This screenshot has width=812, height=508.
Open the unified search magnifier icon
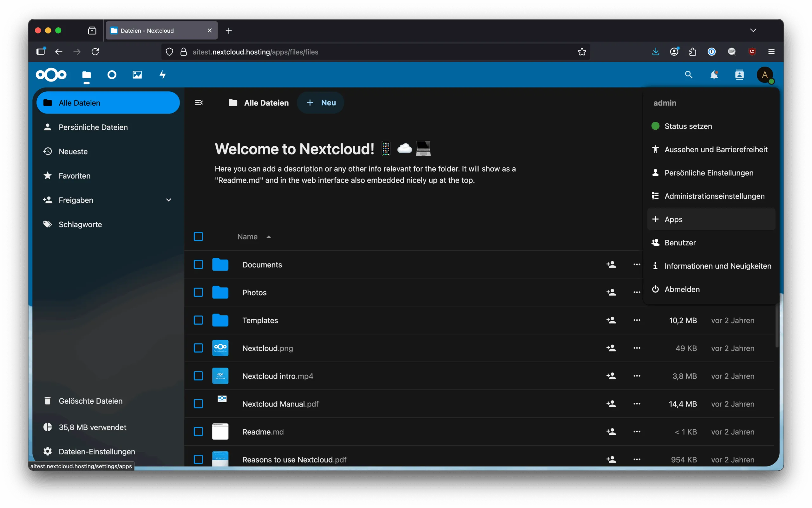[689, 75]
